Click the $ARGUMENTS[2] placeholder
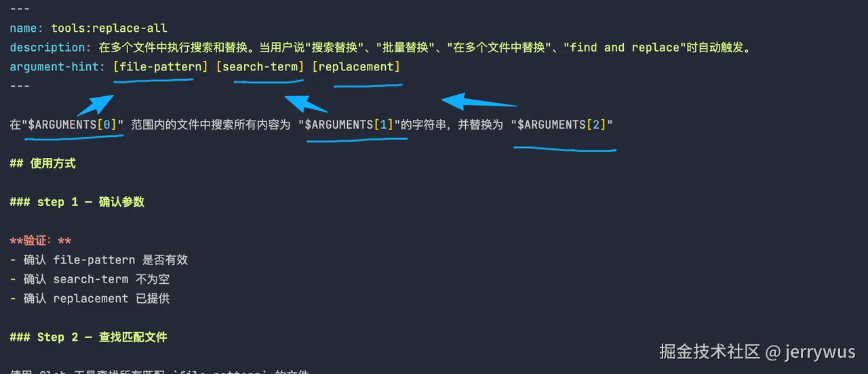 pyautogui.click(x=564, y=125)
